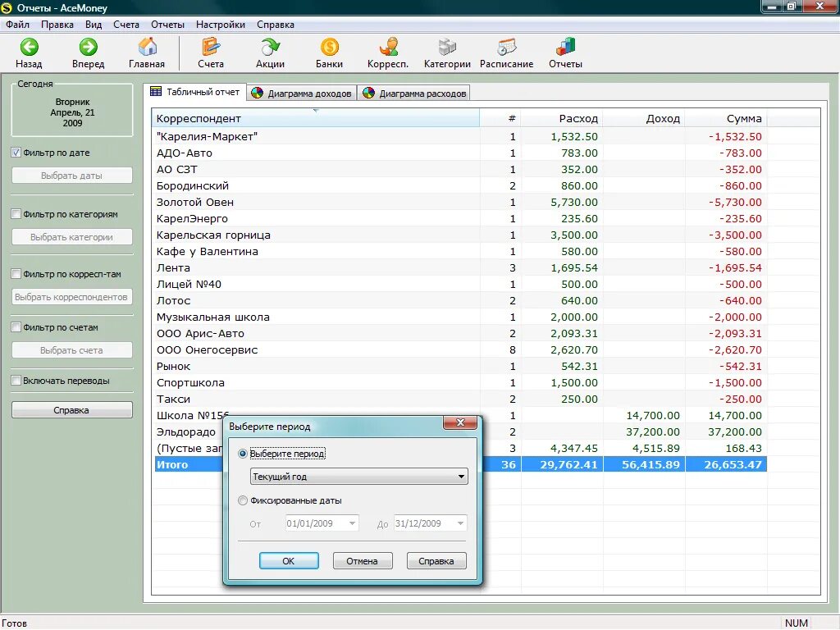840x630 pixels.
Task: Open the Отчеты menu in menu bar
Action: point(167,25)
